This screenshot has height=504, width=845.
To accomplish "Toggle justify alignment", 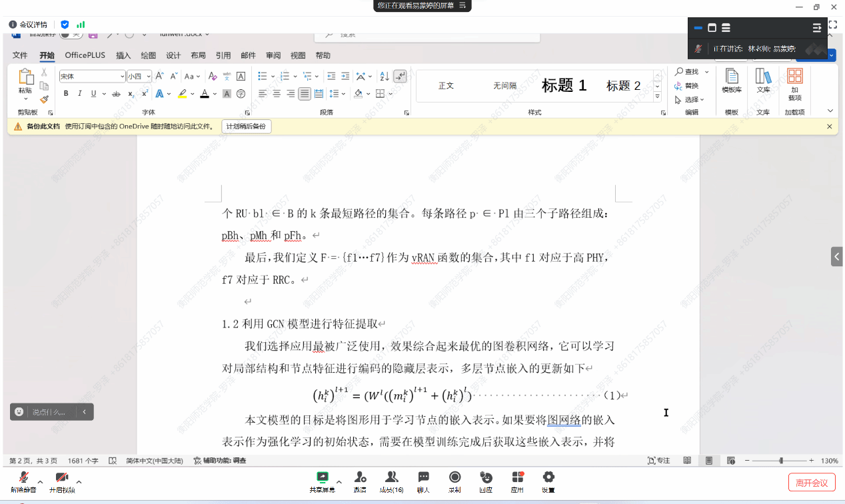I will click(x=305, y=94).
